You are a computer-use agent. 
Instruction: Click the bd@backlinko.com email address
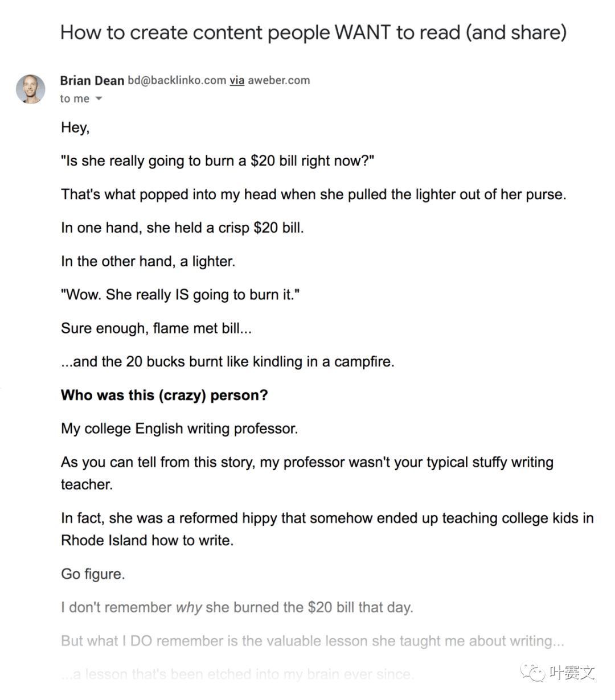pyautogui.click(x=177, y=80)
